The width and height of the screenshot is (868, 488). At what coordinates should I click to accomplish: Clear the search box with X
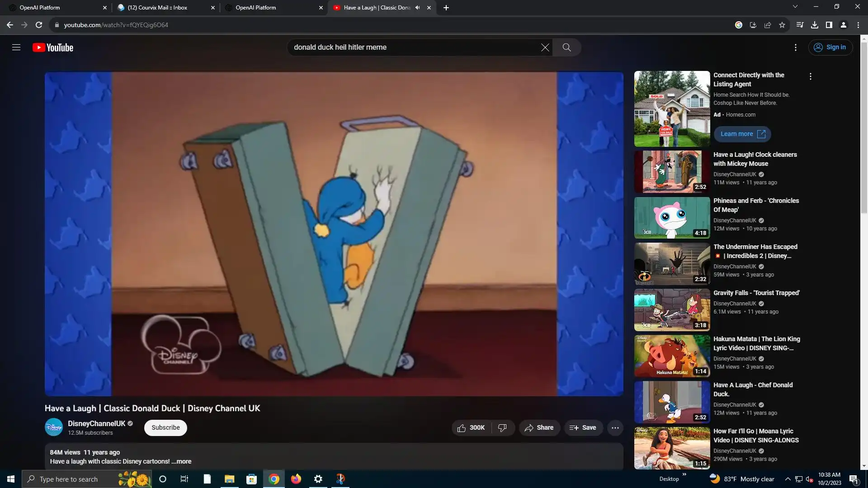[x=545, y=47]
